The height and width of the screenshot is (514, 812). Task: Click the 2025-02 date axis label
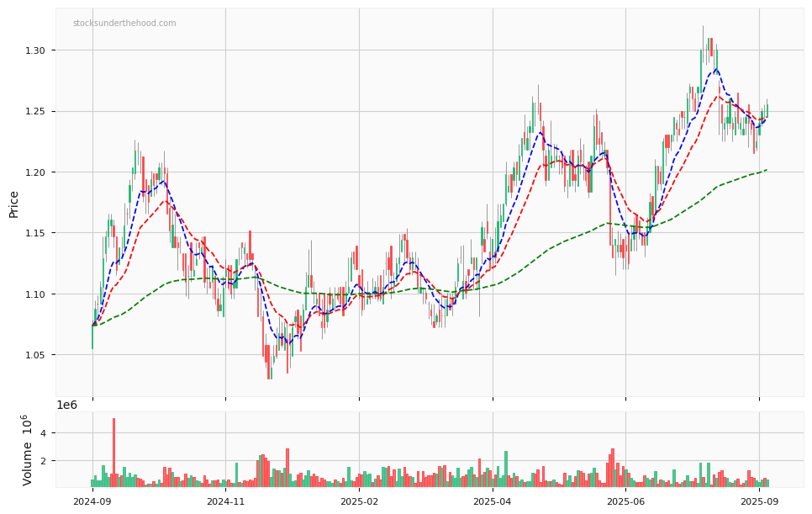[360, 501]
